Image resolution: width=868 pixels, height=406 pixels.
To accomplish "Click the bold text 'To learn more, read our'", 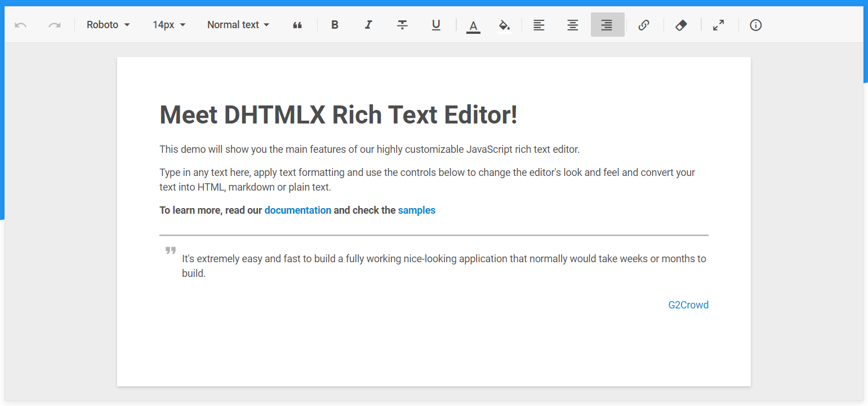I will (x=211, y=210).
